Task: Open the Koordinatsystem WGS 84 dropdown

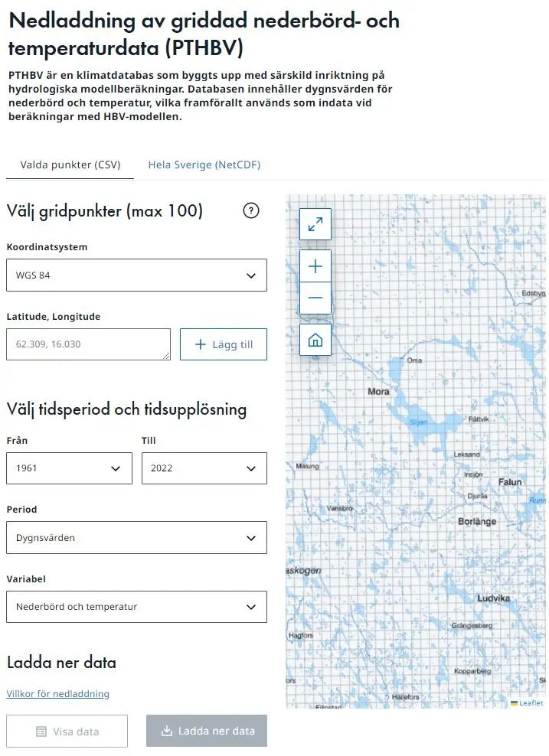Action: click(x=136, y=275)
